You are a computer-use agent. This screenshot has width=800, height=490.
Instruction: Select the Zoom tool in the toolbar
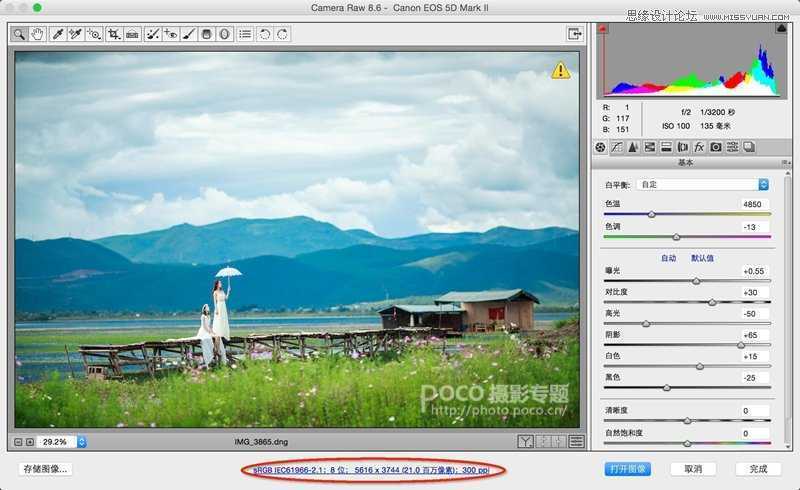[x=19, y=34]
